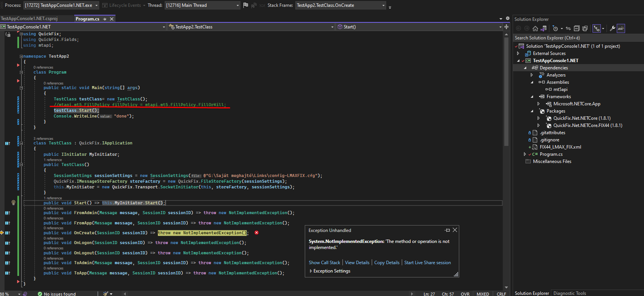Toggle the nested files view button
The height and width of the screenshot is (296, 644).
597,28
